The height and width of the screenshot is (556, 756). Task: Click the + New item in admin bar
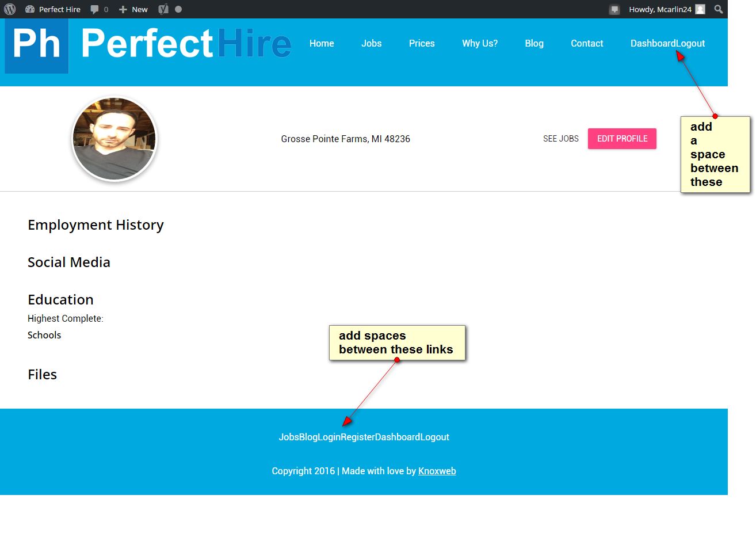[133, 9]
